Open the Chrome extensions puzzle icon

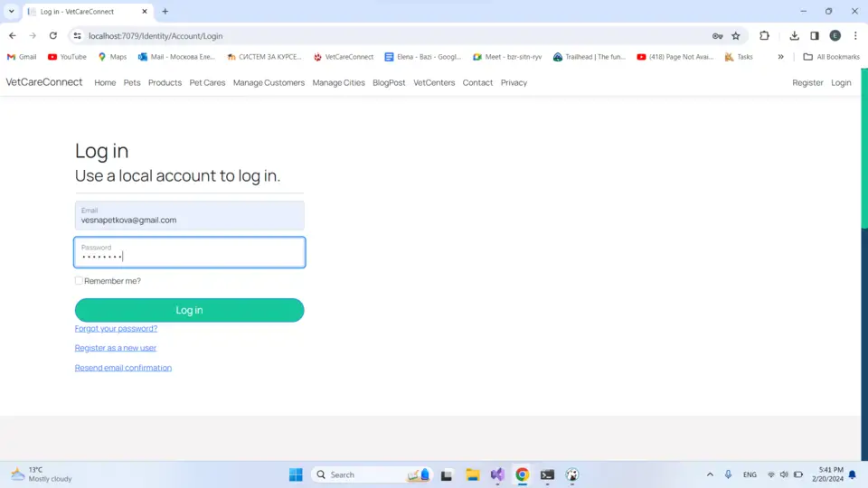[x=764, y=36]
